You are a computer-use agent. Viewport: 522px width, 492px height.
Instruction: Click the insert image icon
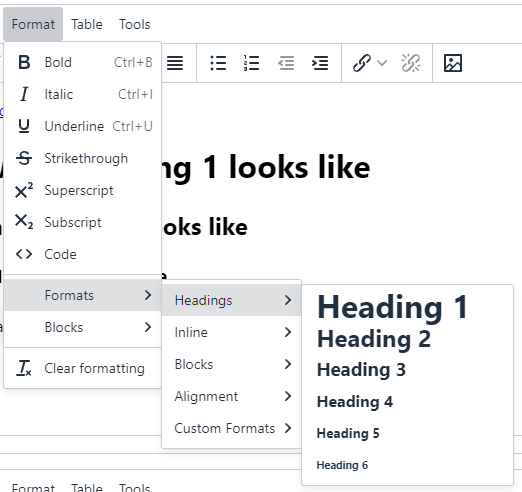point(453,63)
